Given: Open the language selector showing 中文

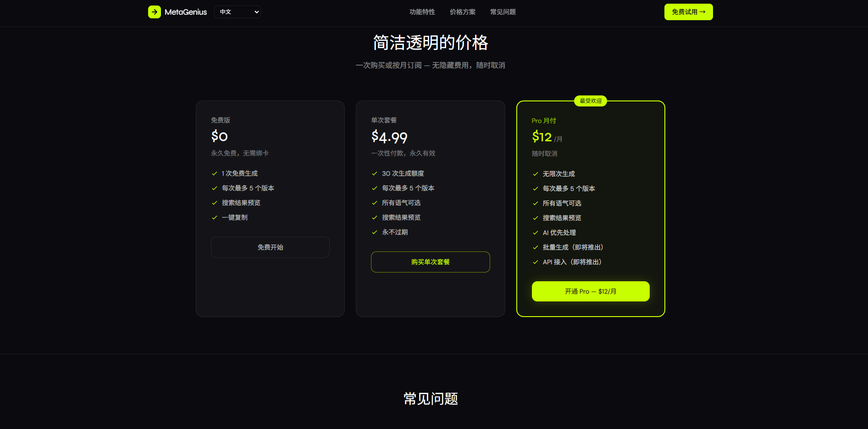Looking at the screenshot, I should point(237,12).
